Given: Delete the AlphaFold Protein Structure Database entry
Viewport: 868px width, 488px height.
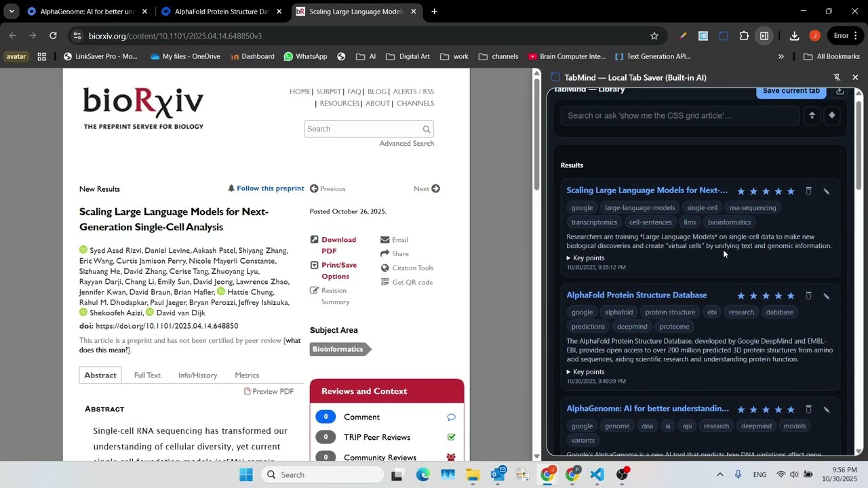Looking at the screenshot, I should tap(808, 296).
